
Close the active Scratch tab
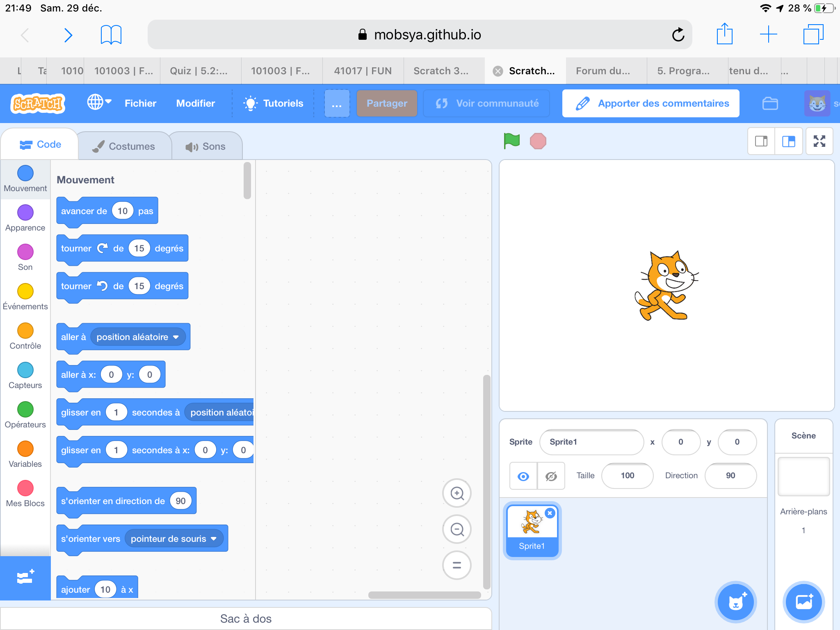(498, 71)
